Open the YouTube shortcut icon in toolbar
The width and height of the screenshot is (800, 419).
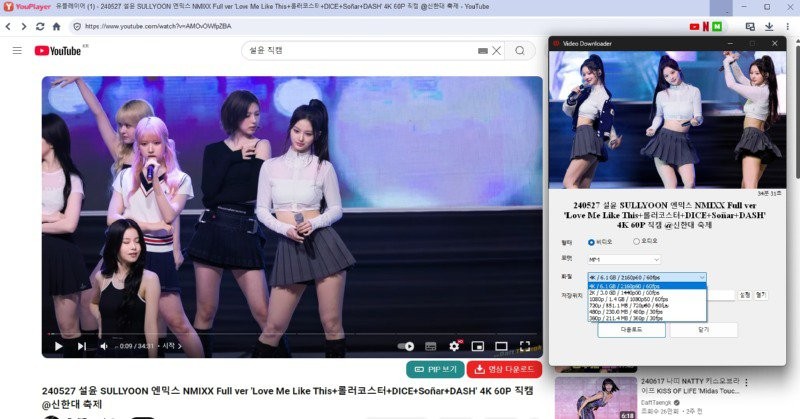[x=694, y=27]
